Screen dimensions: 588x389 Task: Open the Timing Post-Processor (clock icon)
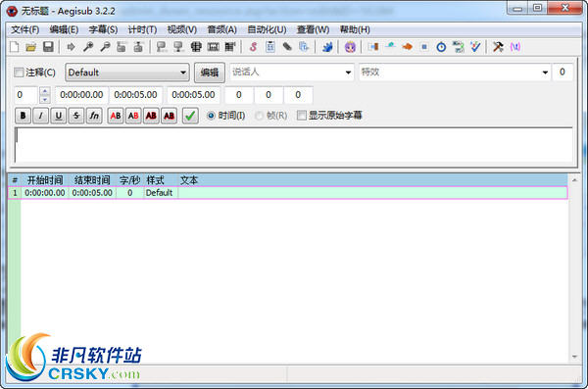click(x=441, y=47)
